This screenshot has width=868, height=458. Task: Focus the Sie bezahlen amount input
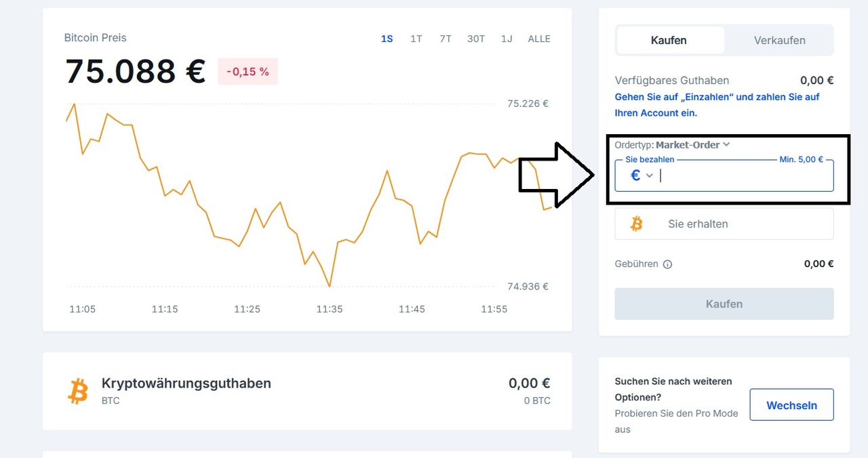(743, 176)
